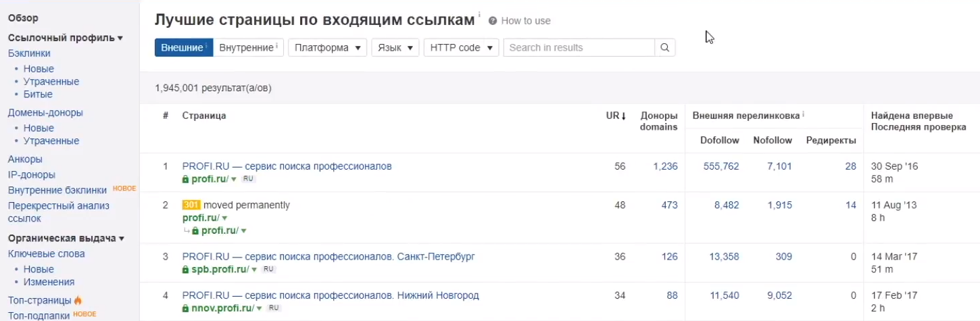Collapse the Ссылочный профиль sidebar section
Screen dimensions: 980x321
tap(65, 38)
